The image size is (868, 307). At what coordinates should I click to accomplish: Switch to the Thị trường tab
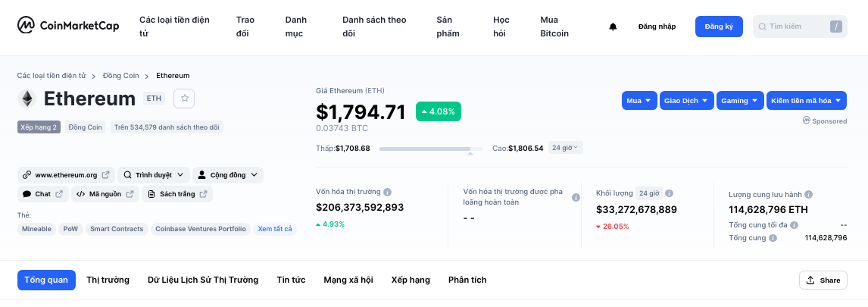pos(108,280)
